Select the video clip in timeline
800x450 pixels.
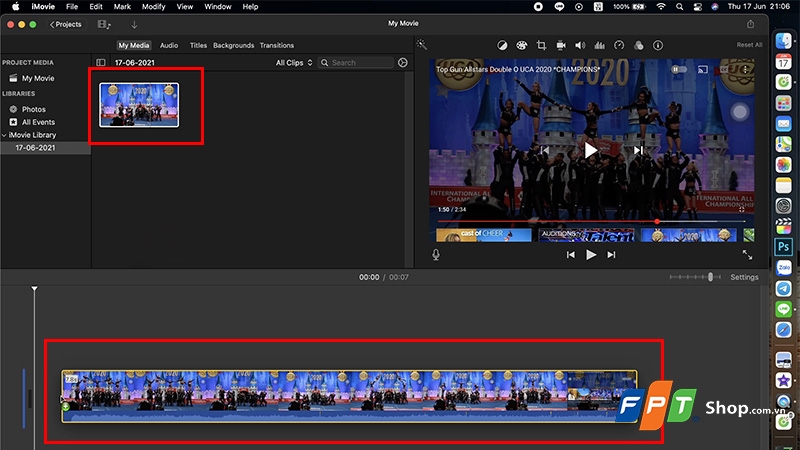click(349, 396)
